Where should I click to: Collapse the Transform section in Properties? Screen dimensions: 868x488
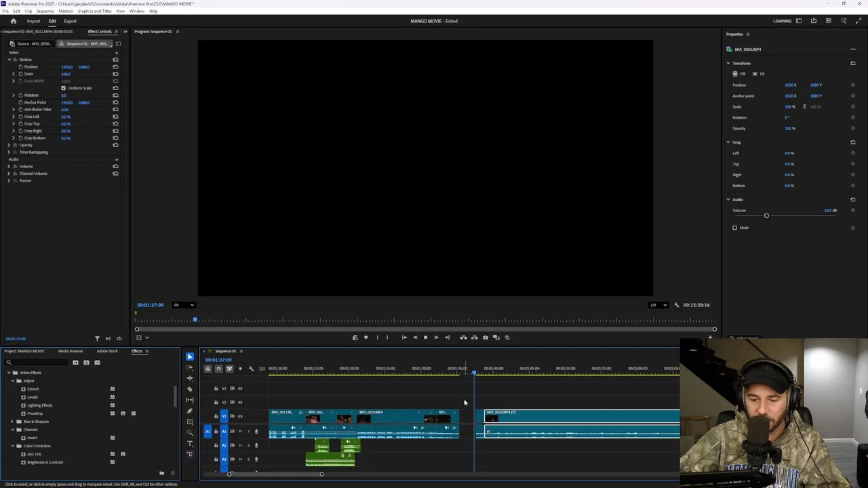tap(728, 64)
